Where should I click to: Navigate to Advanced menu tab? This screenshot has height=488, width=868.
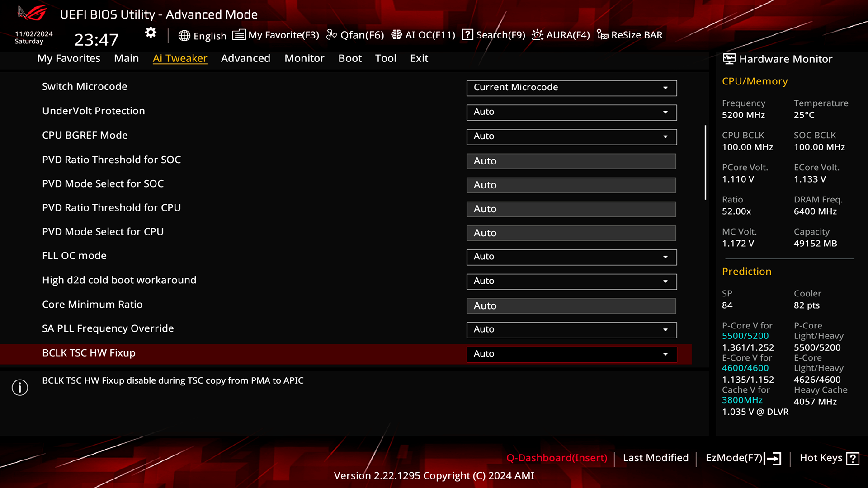coord(245,58)
